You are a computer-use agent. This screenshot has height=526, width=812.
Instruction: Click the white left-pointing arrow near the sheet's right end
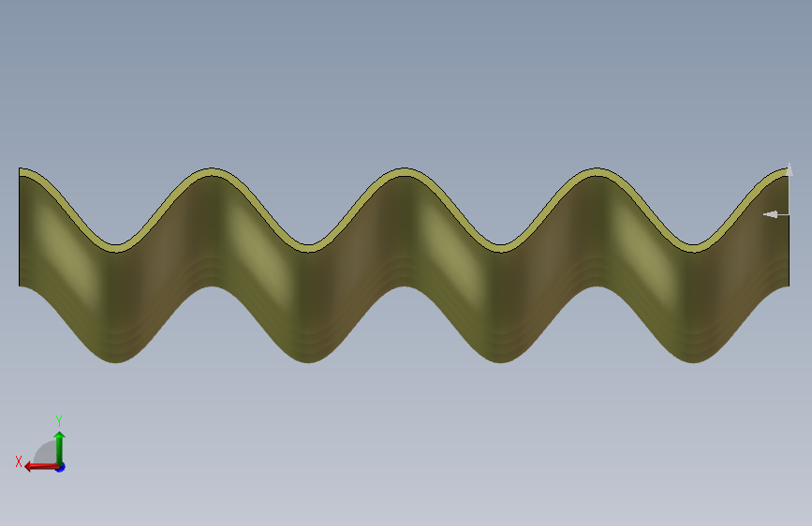click(x=772, y=214)
